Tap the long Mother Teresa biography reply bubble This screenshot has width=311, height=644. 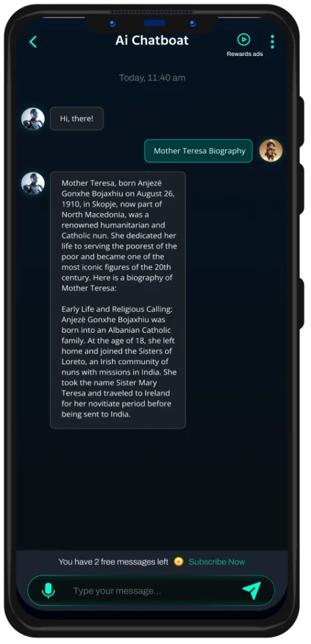(x=118, y=300)
